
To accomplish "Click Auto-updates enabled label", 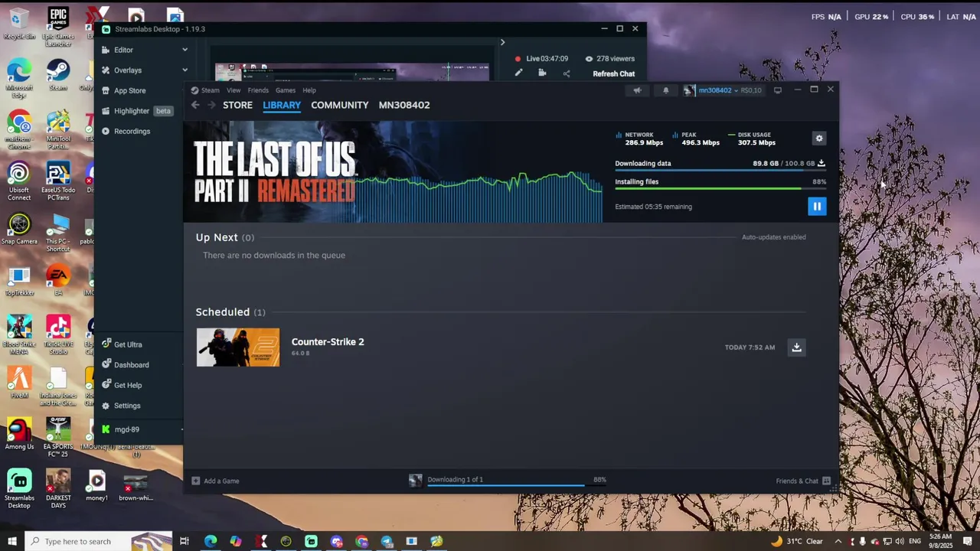I will [773, 237].
